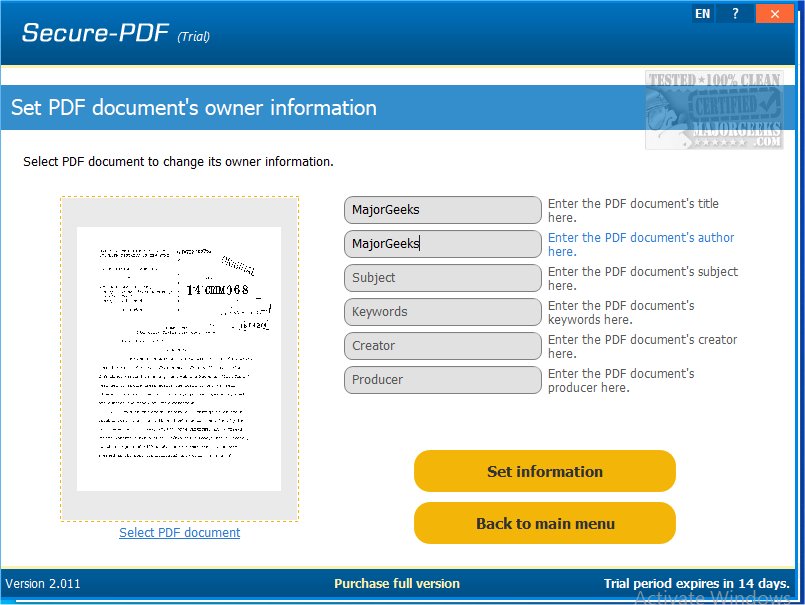Click the Set information button
This screenshot has height=605, width=805.
point(545,471)
